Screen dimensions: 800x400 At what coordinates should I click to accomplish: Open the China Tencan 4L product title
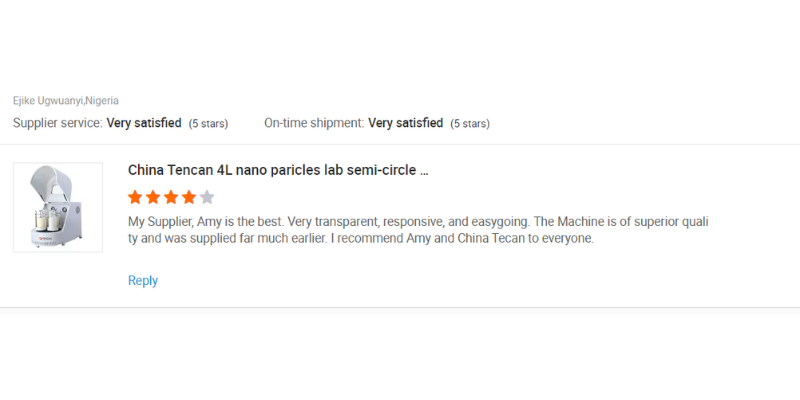pos(278,170)
